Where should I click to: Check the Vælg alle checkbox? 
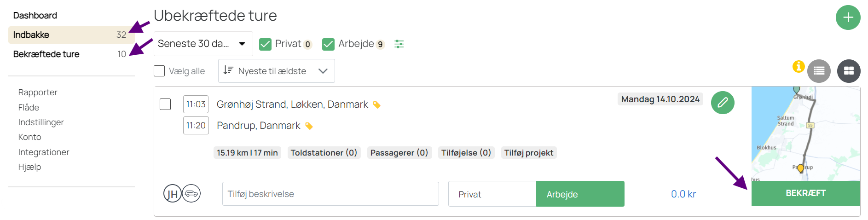tap(159, 71)
